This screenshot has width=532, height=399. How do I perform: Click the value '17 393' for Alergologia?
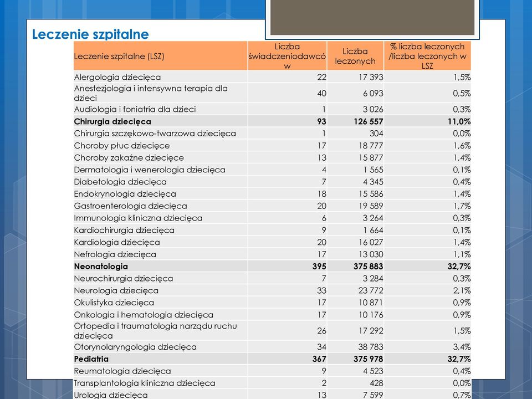point(371,78)
